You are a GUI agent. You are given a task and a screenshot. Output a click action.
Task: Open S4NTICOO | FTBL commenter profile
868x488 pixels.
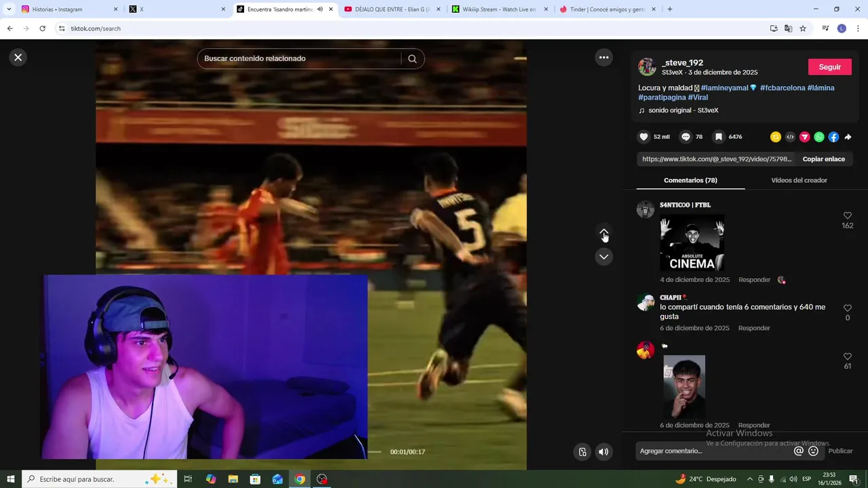click(x=685, y=205)
